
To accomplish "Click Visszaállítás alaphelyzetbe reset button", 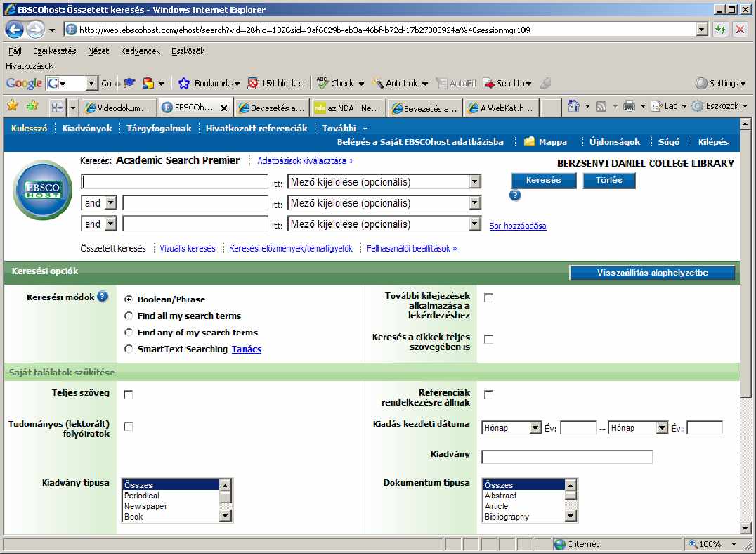I will point(652,273).
